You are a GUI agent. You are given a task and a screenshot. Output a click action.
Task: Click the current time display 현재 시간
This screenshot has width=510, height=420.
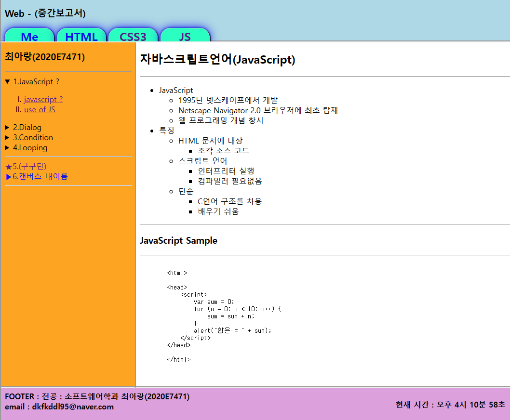coord(451,405)
